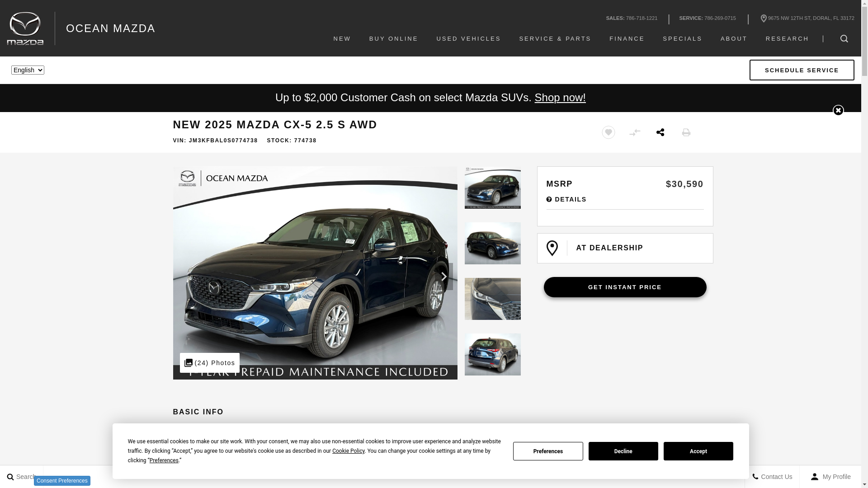868x488 pixels.
Task: Follow the Shop now! link
Action: coord(560,98)
